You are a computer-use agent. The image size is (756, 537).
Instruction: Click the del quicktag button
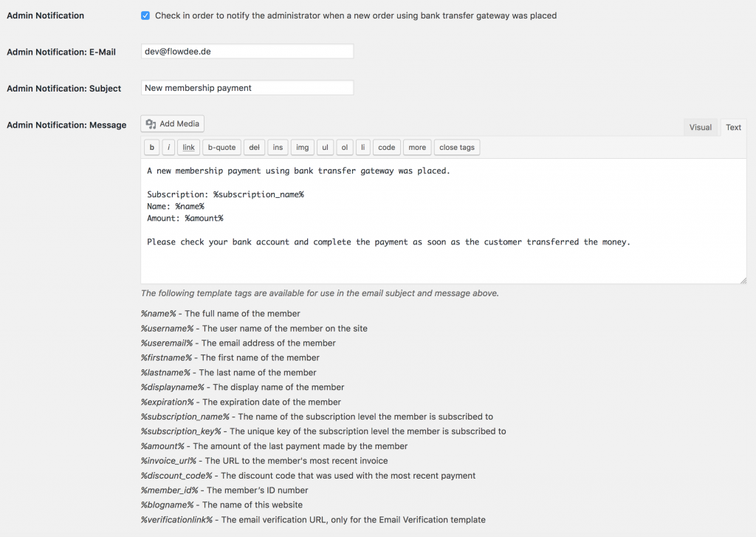[x=254, y=148]
